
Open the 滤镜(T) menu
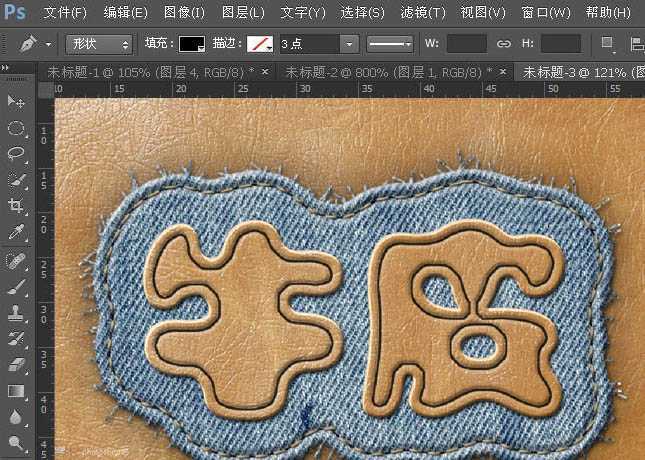(x=423, y=13)
